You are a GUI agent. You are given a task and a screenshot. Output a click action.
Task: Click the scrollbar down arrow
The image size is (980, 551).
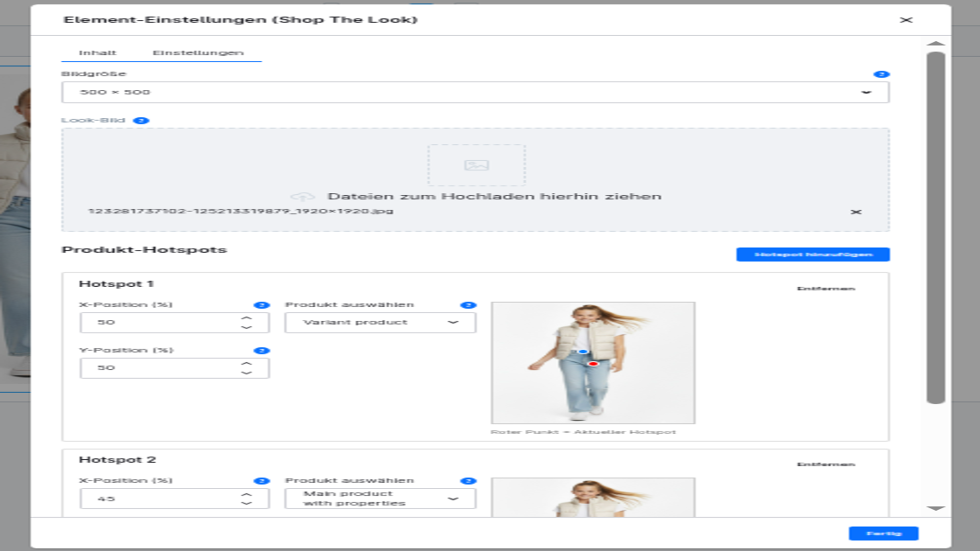click(936, 508)
